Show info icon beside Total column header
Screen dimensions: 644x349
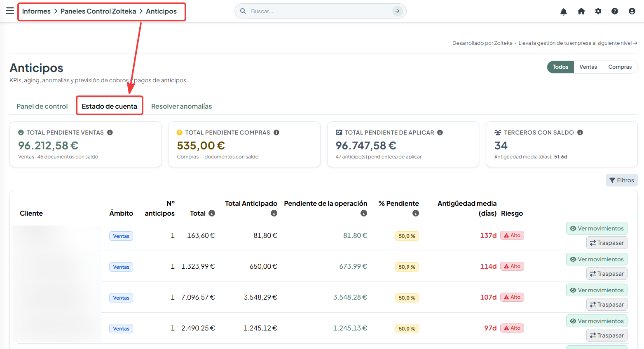[x=212, y=213]
